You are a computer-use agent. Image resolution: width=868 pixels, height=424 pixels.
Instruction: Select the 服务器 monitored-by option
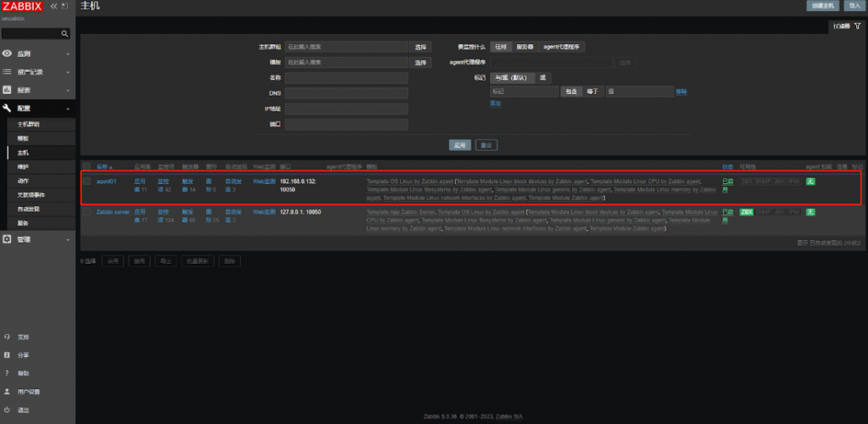tap(525, 47)
